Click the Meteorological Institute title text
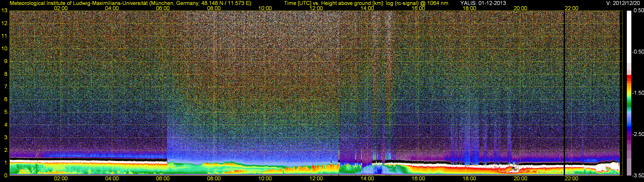 click(x=131, y=3)
